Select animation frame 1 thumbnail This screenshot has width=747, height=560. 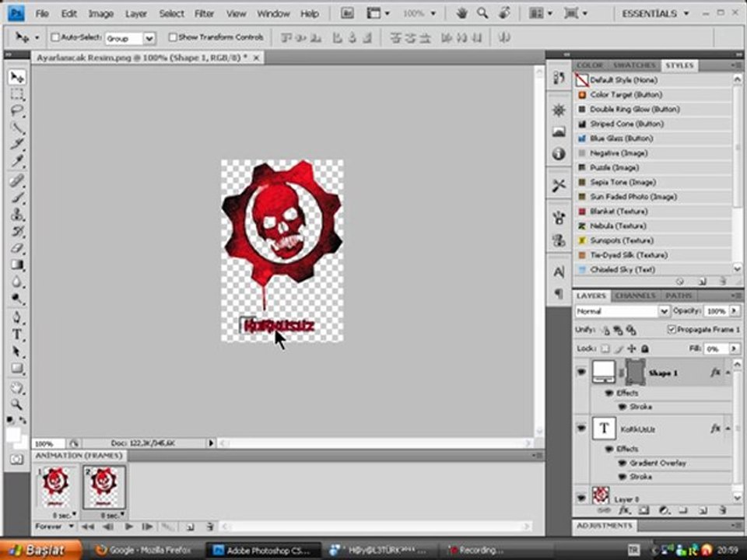pyautogui.click(x=56, y=488)
